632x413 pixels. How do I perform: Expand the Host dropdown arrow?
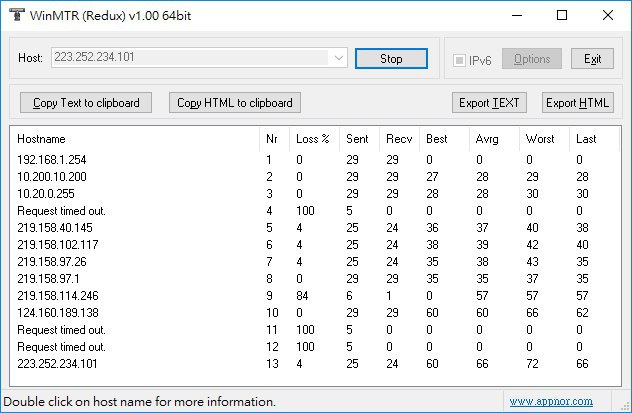[338, 58]
